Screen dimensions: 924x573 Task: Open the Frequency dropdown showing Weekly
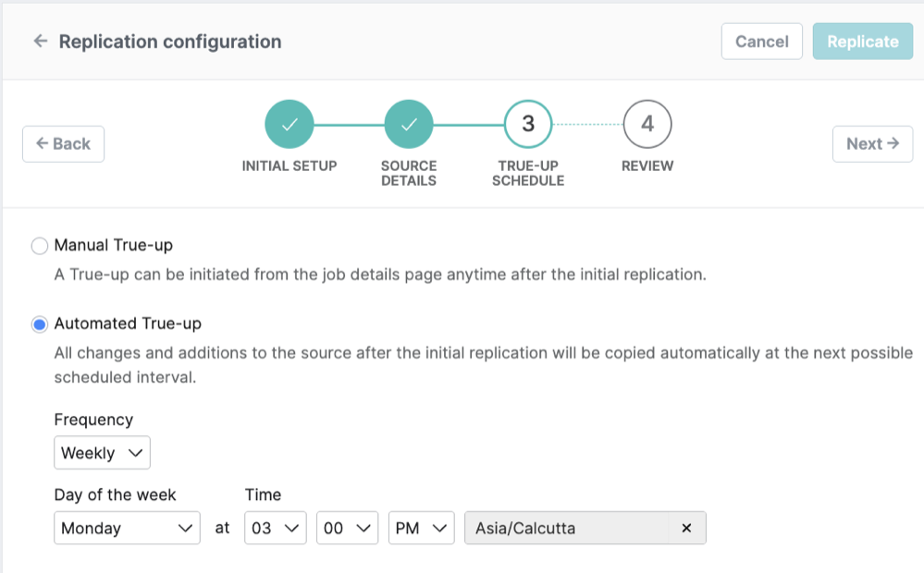(x=102, y=453)
